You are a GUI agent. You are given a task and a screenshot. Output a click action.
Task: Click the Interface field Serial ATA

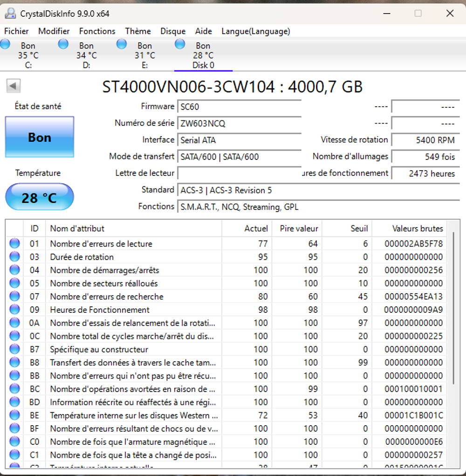[239, 140]
